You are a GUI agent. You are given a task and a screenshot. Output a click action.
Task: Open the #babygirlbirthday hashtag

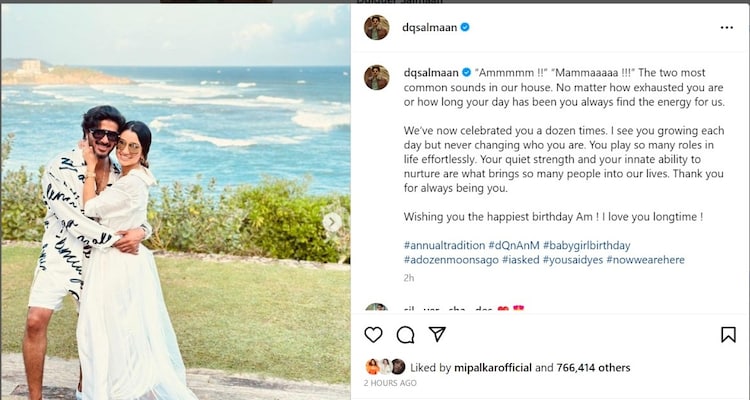(592, 245)
